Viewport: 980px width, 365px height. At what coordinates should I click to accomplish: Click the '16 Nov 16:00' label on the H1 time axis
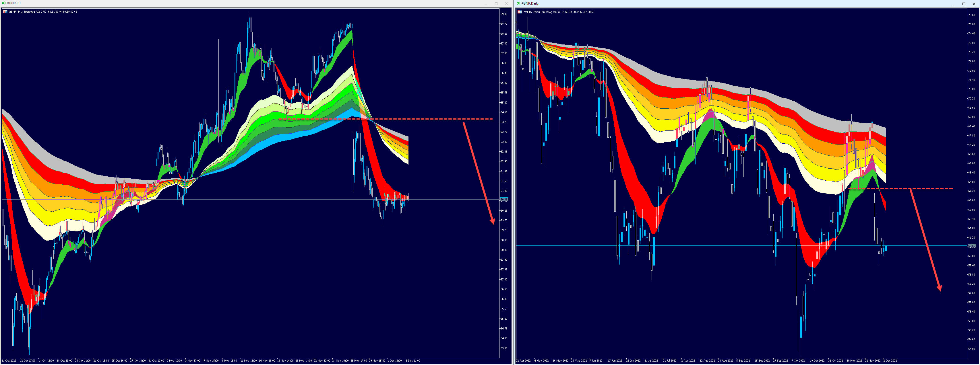pos(285,361)
